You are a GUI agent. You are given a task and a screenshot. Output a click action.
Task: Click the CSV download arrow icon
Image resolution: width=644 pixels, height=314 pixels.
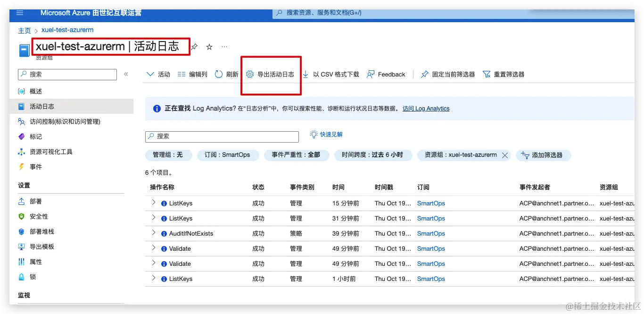tap(305, 74)
